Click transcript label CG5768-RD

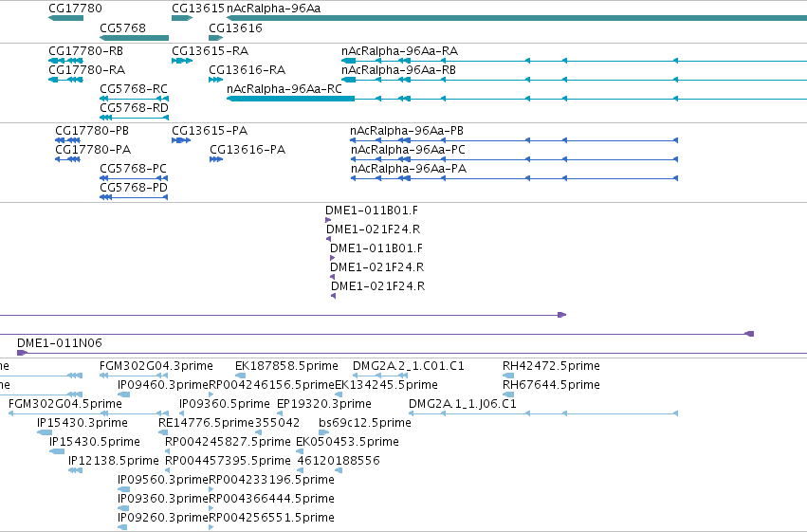click(134, 108)
